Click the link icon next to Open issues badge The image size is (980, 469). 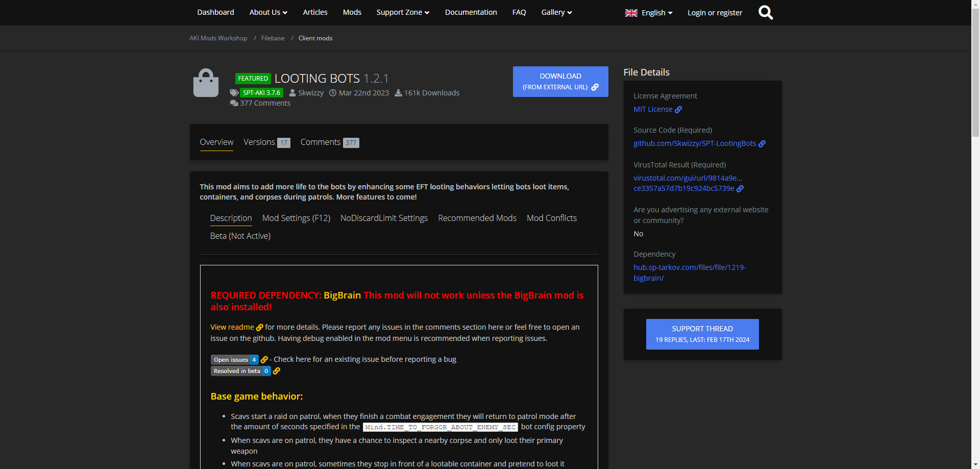pyautogui.click(x=264, y=360)
